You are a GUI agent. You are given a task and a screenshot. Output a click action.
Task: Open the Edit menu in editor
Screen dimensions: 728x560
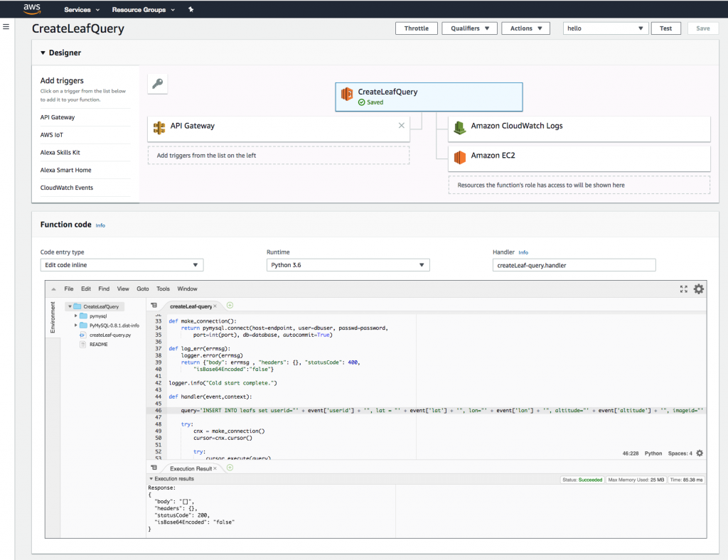86,289
